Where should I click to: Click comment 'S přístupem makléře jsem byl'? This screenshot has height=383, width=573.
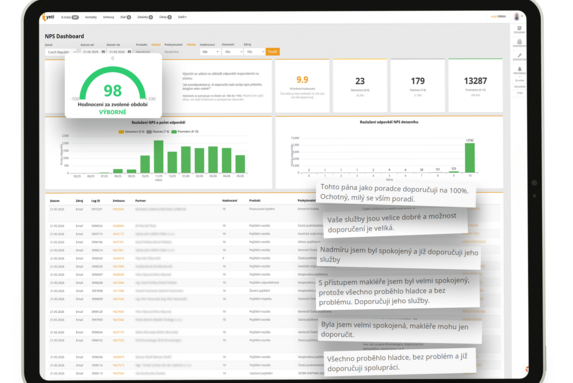point(398,291)
